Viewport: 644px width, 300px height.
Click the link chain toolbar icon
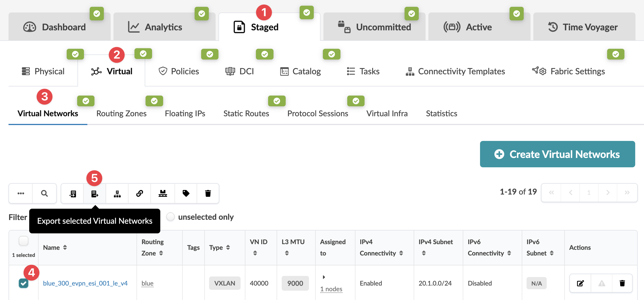coord(140,194)
